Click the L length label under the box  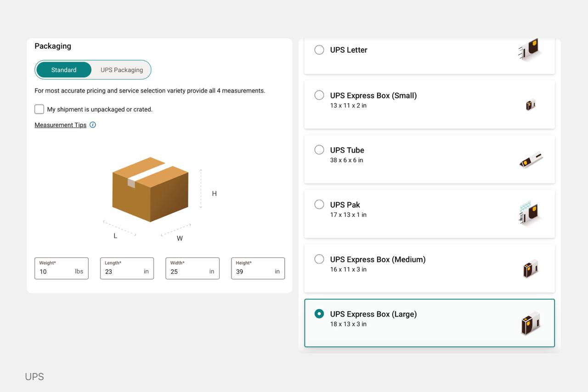point(115,236)
